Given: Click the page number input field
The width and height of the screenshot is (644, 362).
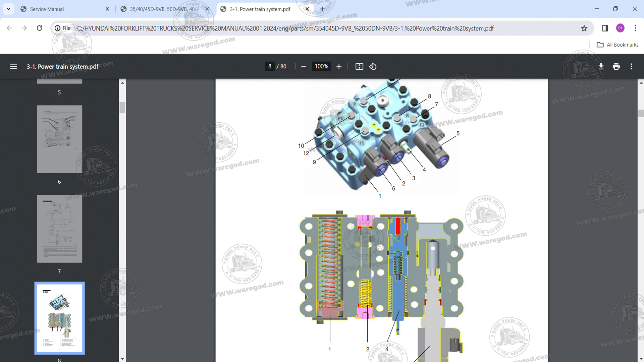Looking at the screenshot, I should click(x=270, y=66).
